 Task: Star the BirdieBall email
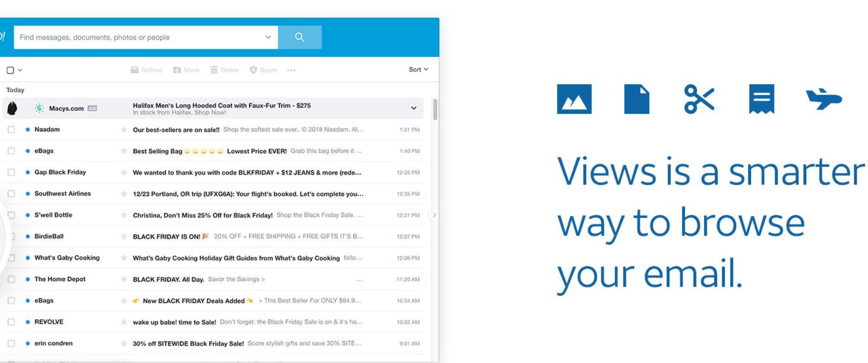pyautogui.click(x=124, y=236)
